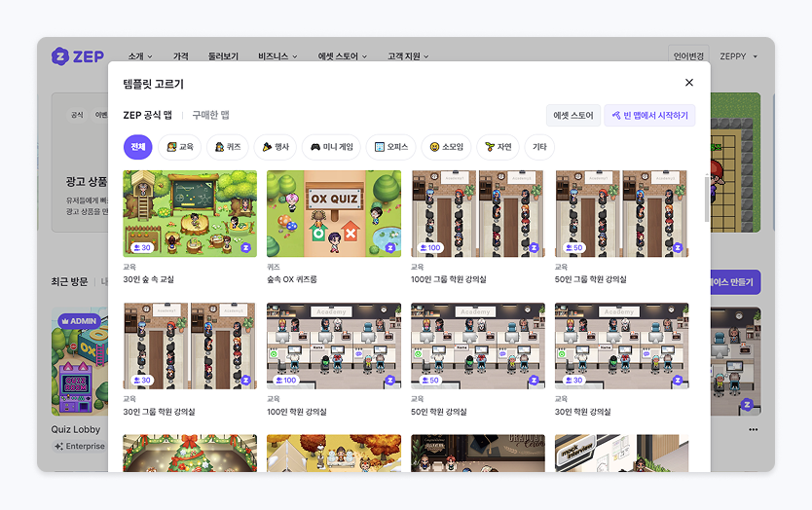Click ZEP official badge on 30인 학원 강의실

[678, 381]
